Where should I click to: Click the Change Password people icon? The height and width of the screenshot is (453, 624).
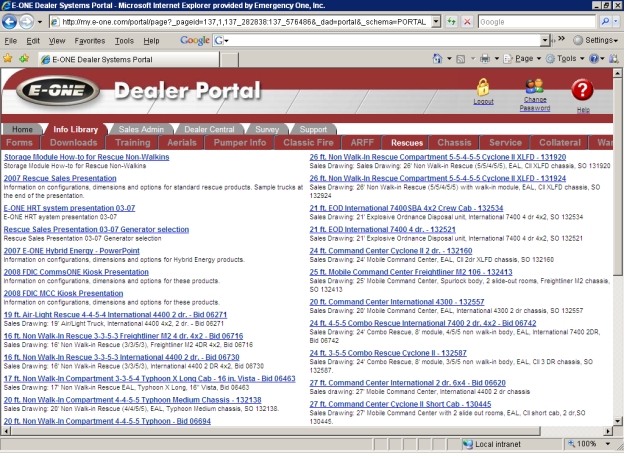pyautogui.click(x=534, y=86)
